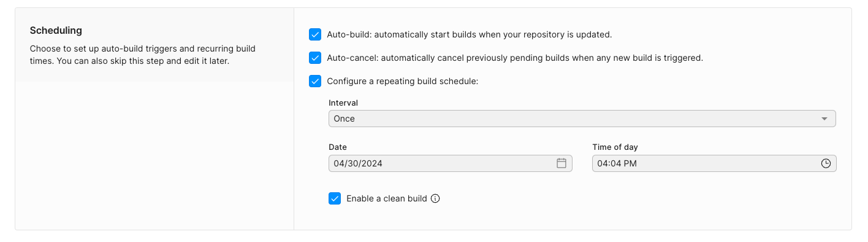Click into the Date field 04/30/2024
868x242 pixels.
(450, 163)
